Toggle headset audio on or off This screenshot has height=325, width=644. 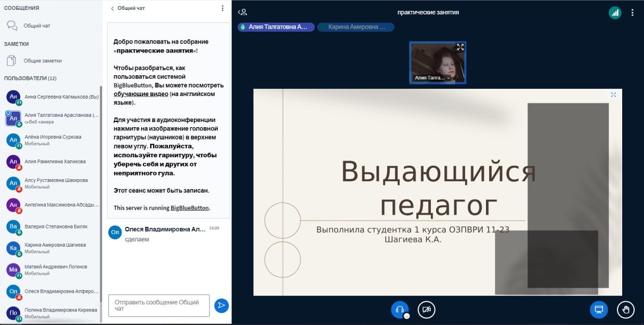[399, 309]
